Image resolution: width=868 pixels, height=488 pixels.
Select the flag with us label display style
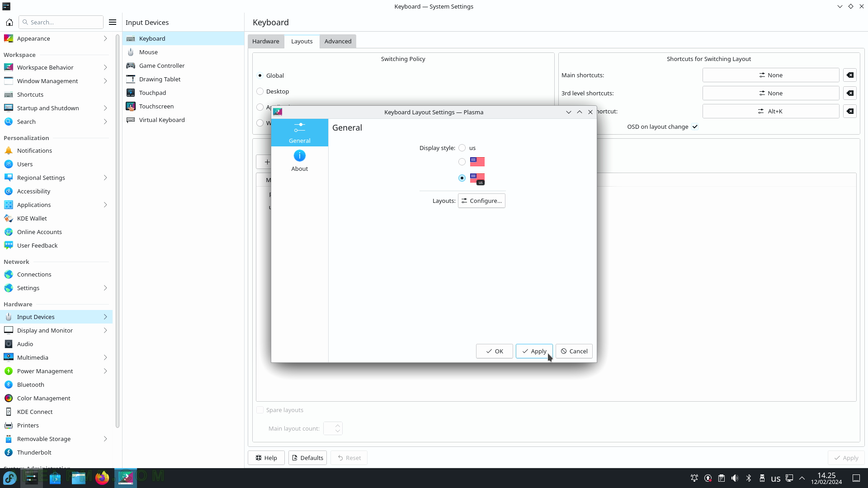462,178
